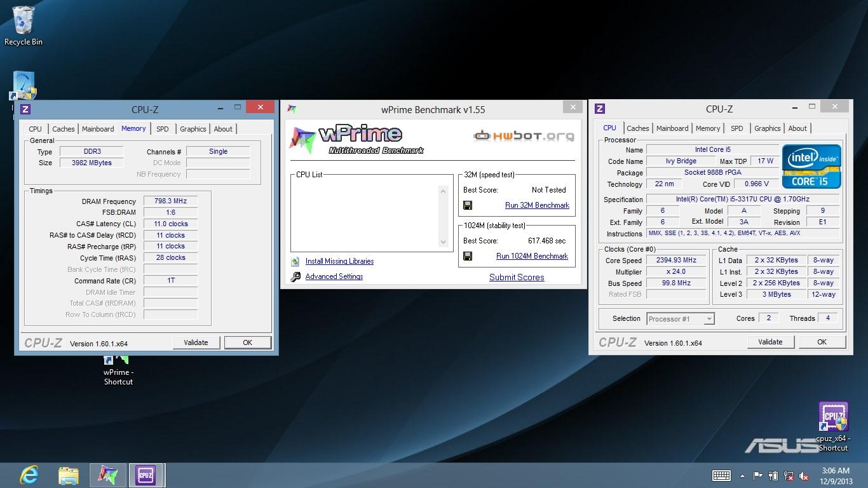Image resolution: width=868 pixels, height=488 pixels.
Task: Click the Code Name Ivy Bridge value
Action: pos(681,161)
